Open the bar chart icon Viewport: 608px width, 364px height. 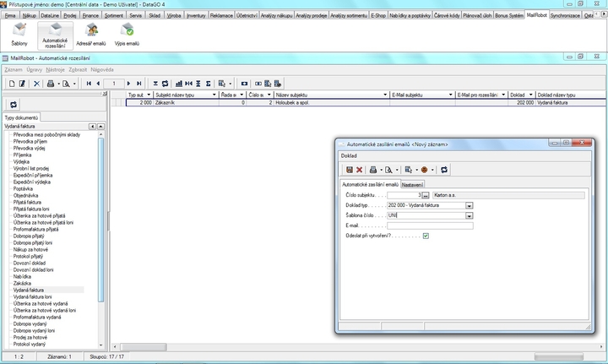(179, 84)
